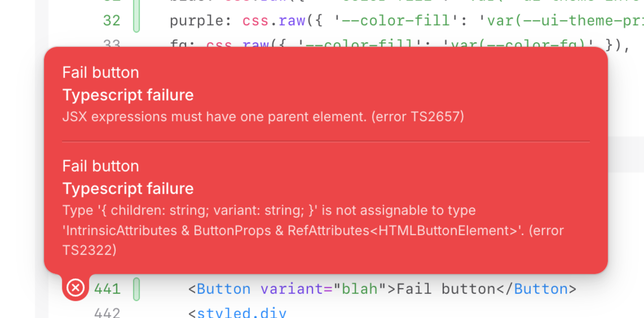Click green change marker beside line 441

click(136, 289)
